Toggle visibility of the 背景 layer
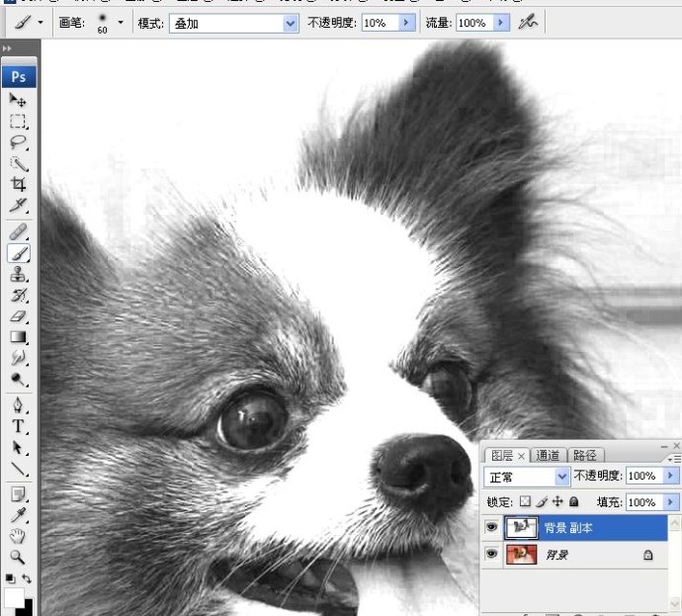This screenshot has height=616, width=682. (x=491, y=555)
